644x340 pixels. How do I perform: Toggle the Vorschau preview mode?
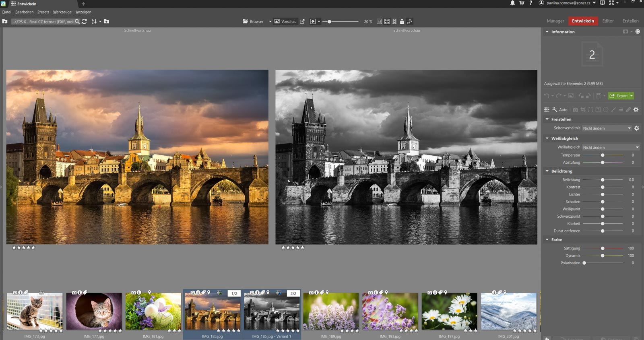click(285, 22)
